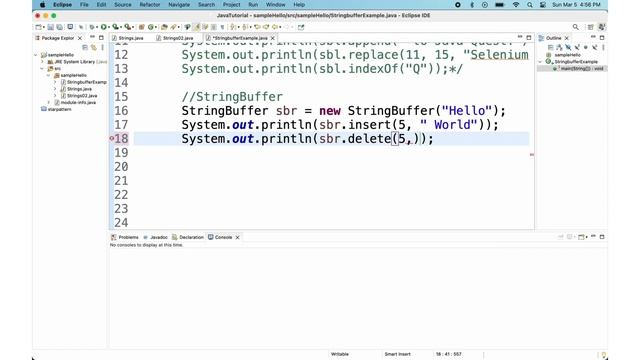Open the Navigate menu
This screenshot has width=640, height=360.
179,4
